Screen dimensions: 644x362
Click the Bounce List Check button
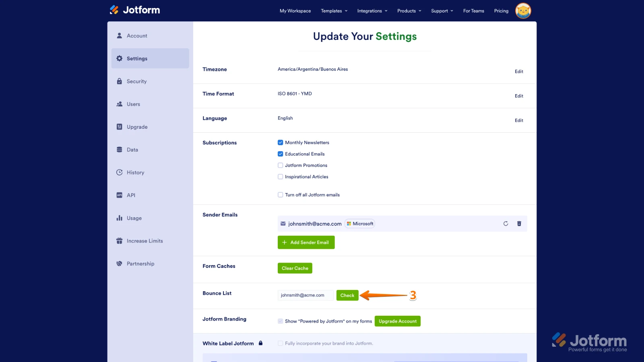tap(347, 295)
